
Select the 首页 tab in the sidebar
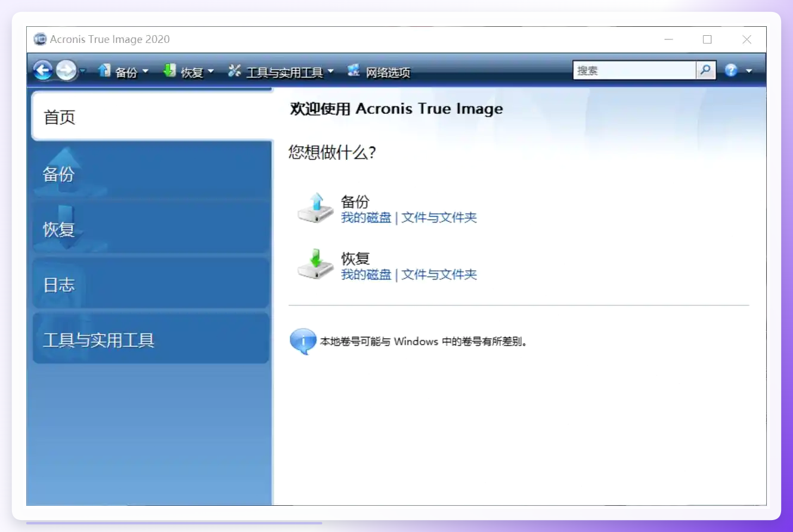(152, 116)
